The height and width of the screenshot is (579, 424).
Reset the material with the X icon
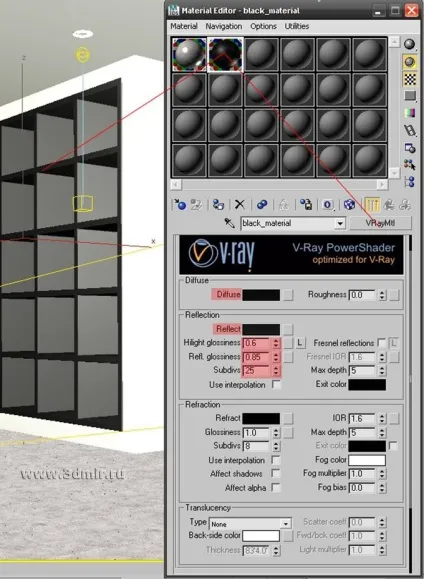(x=240, y=204)
